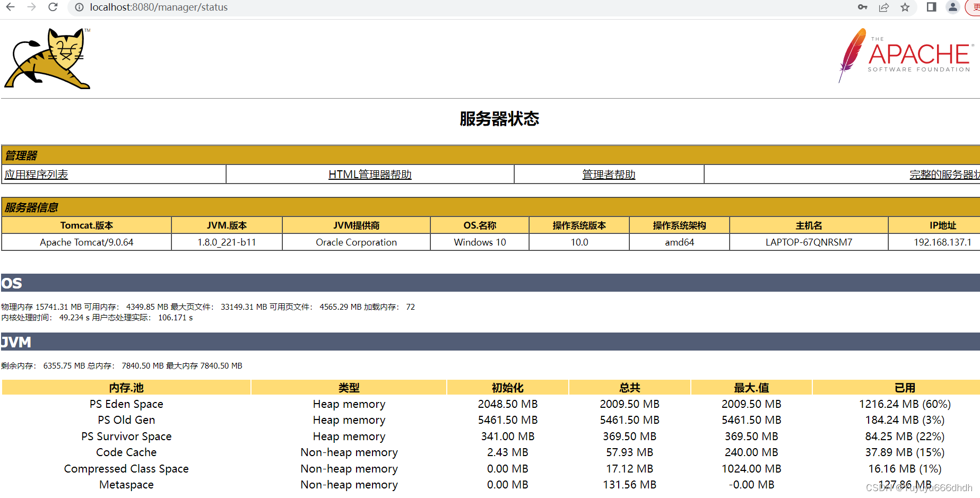Screen dimensions: 980x498
Task: Open the 应用程序列表 link
Action: pos(36,174)
